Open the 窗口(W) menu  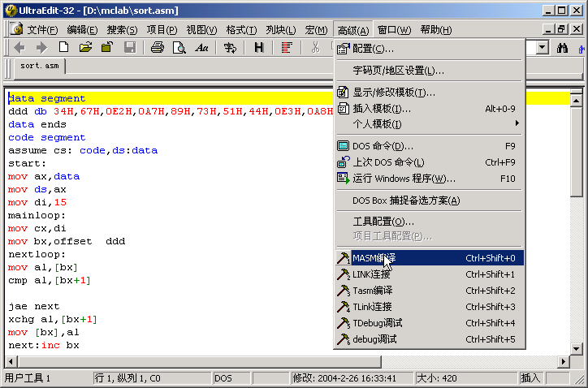pyautogui.click(x=394, y=30)
